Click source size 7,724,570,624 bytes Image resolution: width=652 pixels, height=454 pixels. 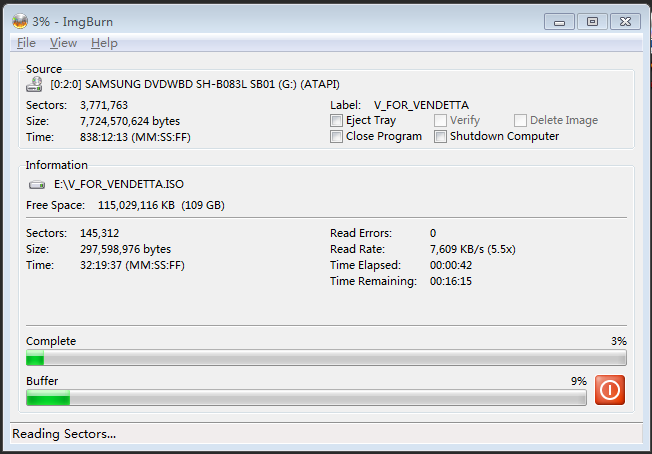click(130, 121)
